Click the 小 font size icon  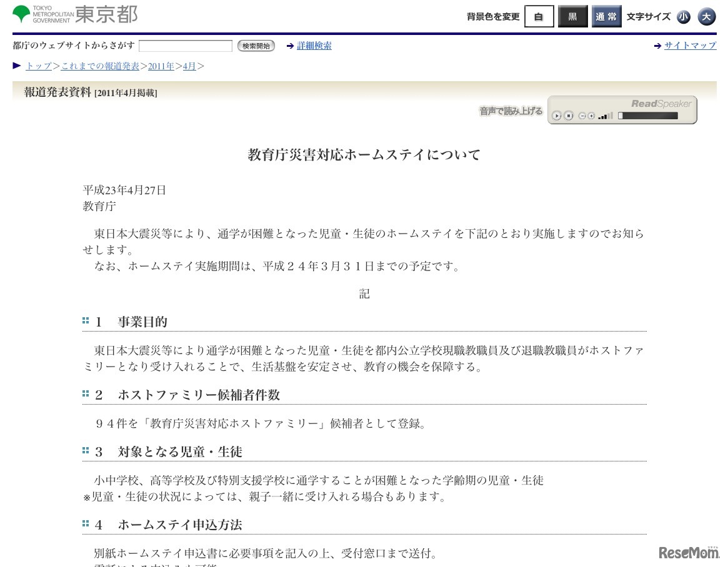[684, 17]
